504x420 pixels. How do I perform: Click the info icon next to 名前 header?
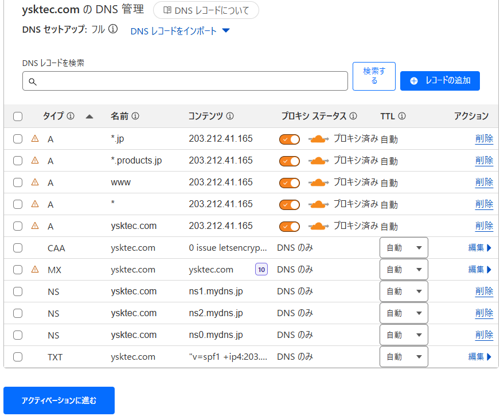pos(135,116)
